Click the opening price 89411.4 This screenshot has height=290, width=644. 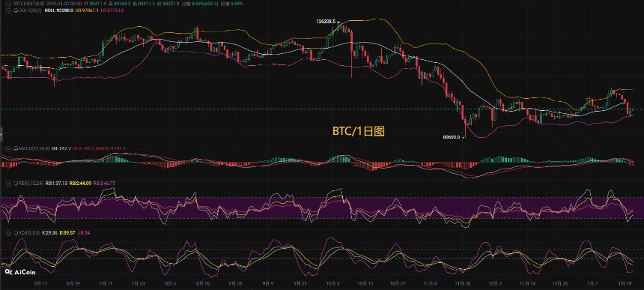click(x=98, y=3)
